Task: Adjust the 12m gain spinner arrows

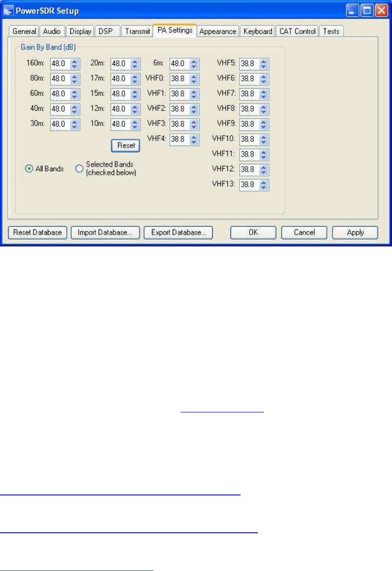Action: (x=135, y=109)
